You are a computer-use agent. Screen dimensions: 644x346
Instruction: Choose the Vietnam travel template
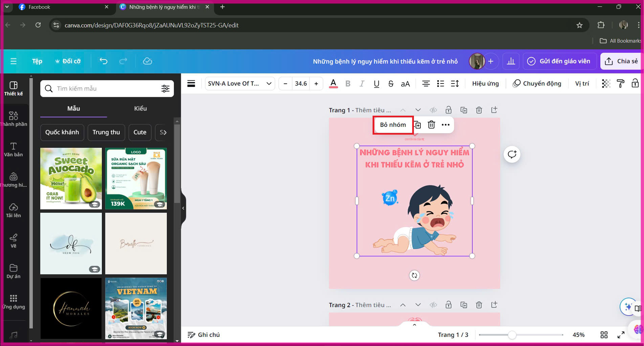click(x=136, y=308)
